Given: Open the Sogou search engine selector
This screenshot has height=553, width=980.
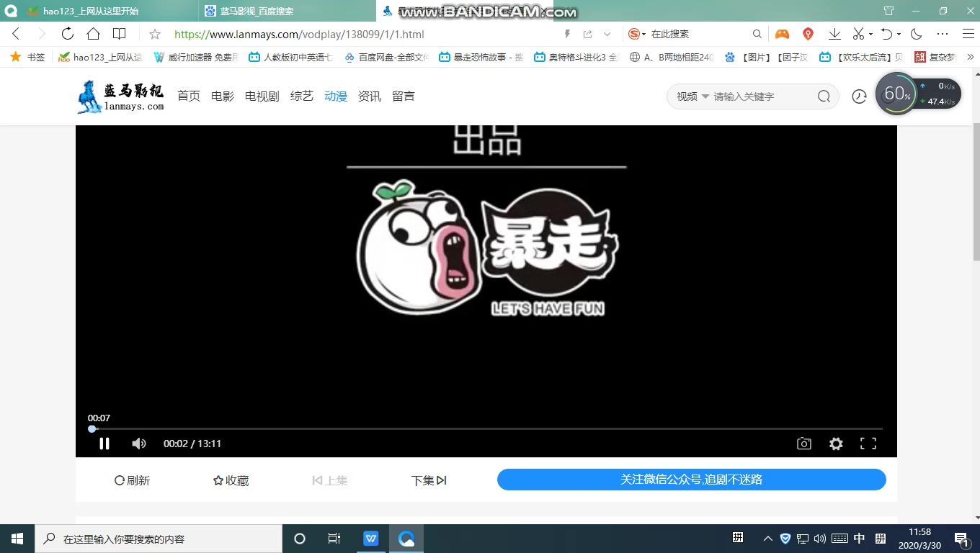Looking at the screenshot, I should tap(636, 34).
